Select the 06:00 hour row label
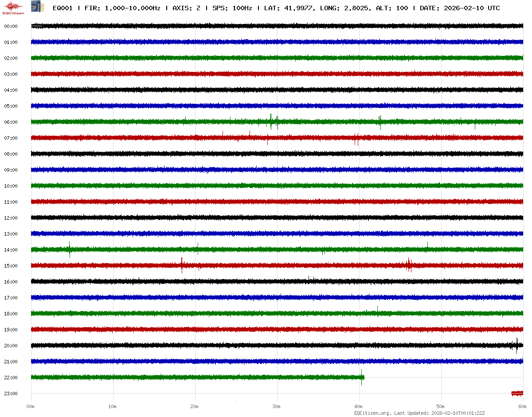 [x=11, y=122]
